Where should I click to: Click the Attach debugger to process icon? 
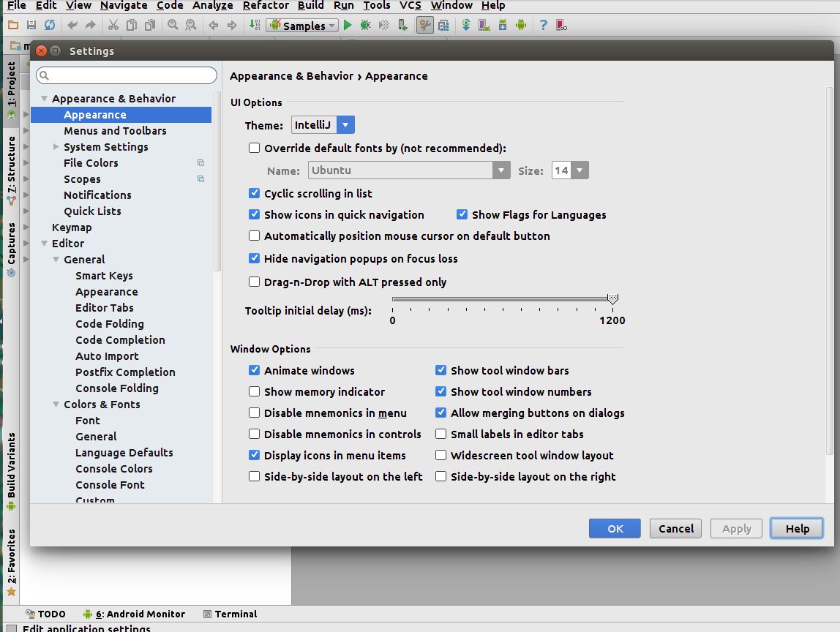tap(402, 25)
